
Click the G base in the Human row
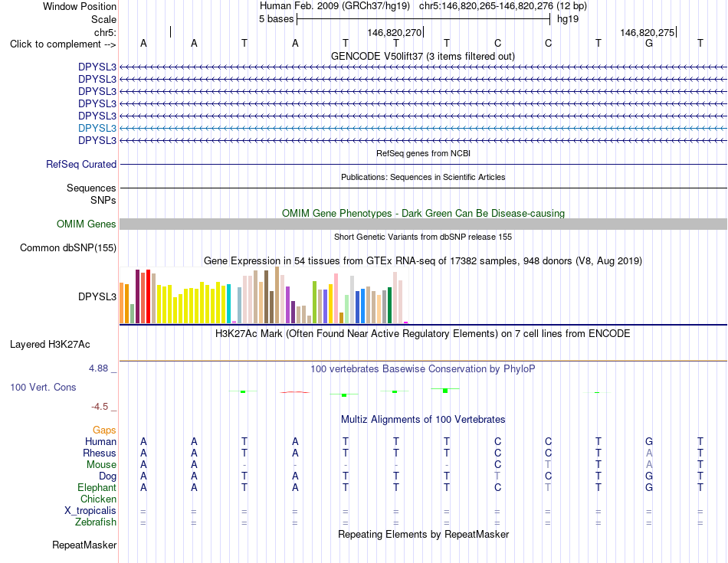(x=649, y=441)
